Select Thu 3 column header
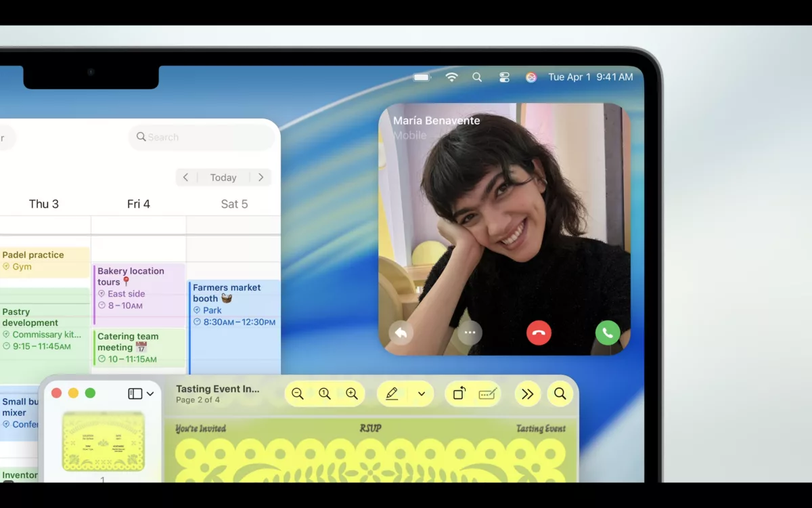 pyautogui.click(x=44, y=204)
